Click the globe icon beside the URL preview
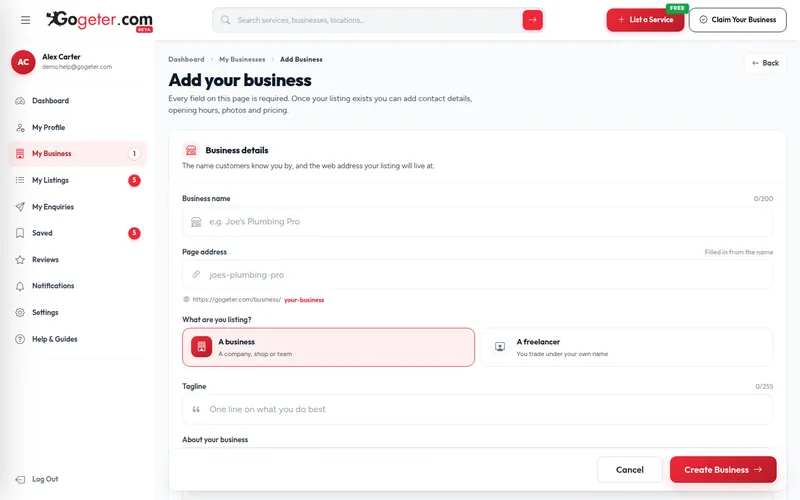The height and width of the screenshot is (500, 800). click(x=186, y=299)
